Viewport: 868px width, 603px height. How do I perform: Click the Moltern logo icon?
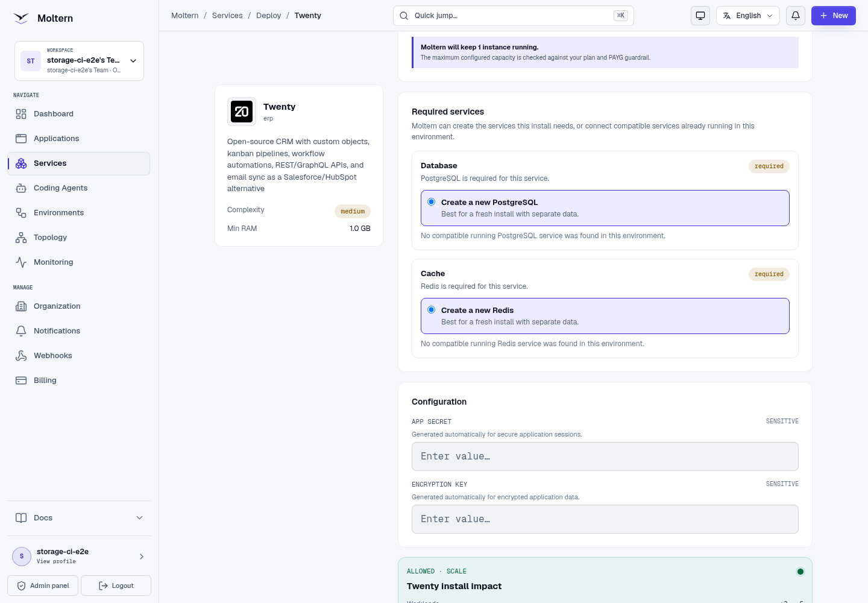[x=21, y=18]
